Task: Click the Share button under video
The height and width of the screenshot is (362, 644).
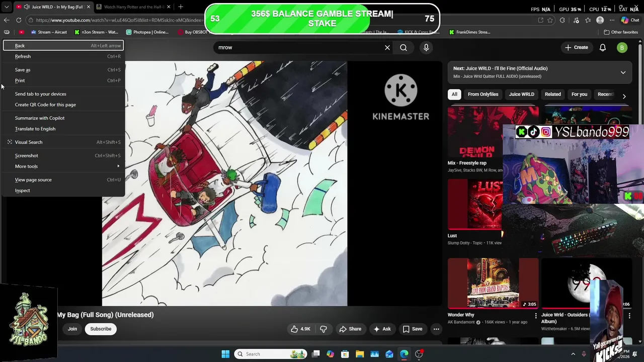Action: point(350,329)
